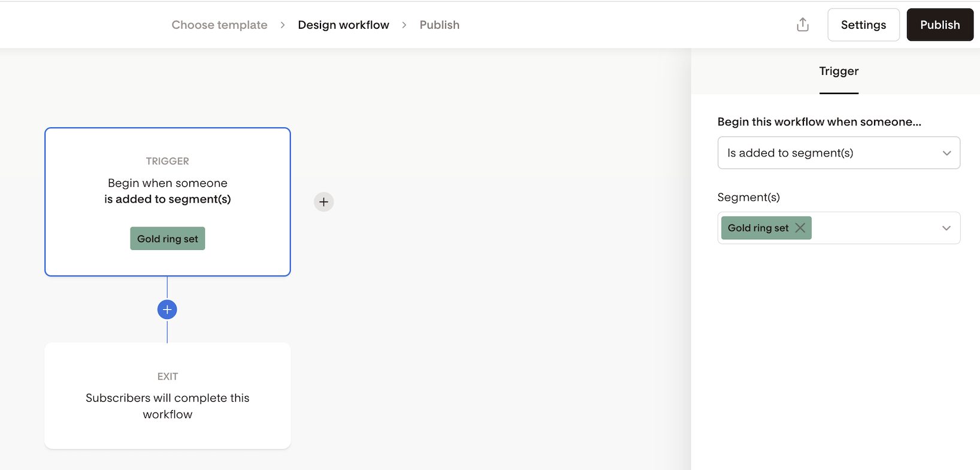Click the arrow between Choose template and Design workflow

click(x=283, y=25)
